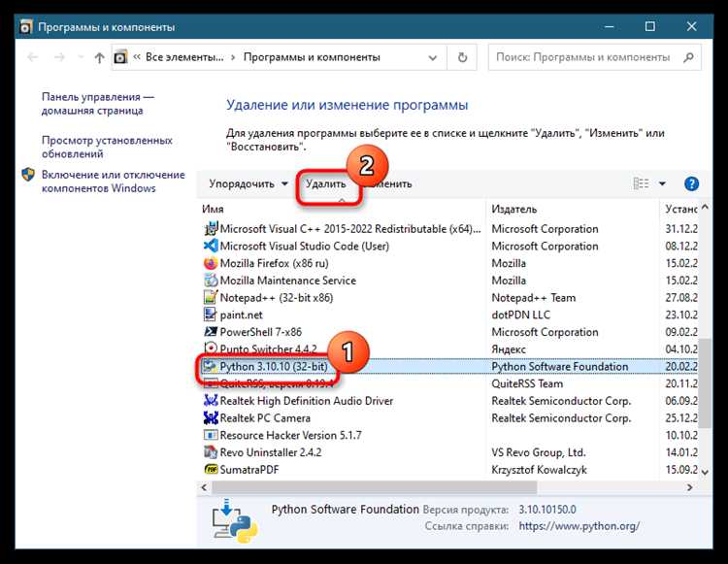Open help via blue question mark
This screenshot has width=728, height=564.
click(x=691, y=183)
